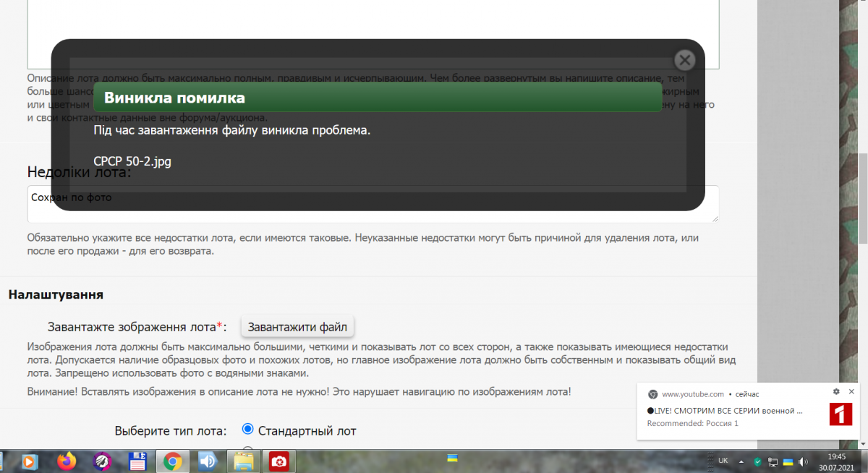Screen dimensions: 868x473
Task: Open Firefox from the taskbar
Action: 67,461
